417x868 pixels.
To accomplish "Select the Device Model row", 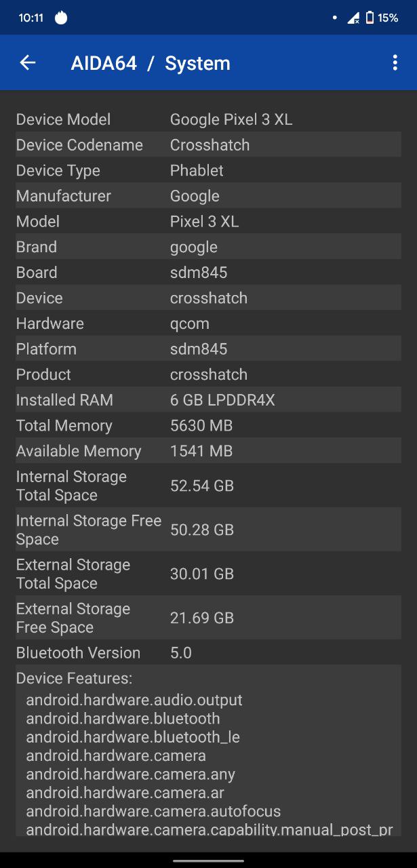I will pos(208,119).
